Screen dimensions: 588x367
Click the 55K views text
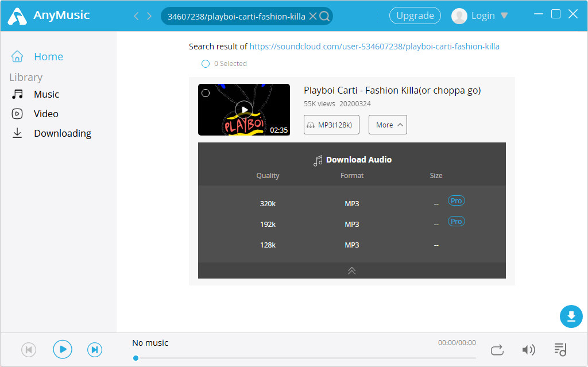[x=319, y=104]
